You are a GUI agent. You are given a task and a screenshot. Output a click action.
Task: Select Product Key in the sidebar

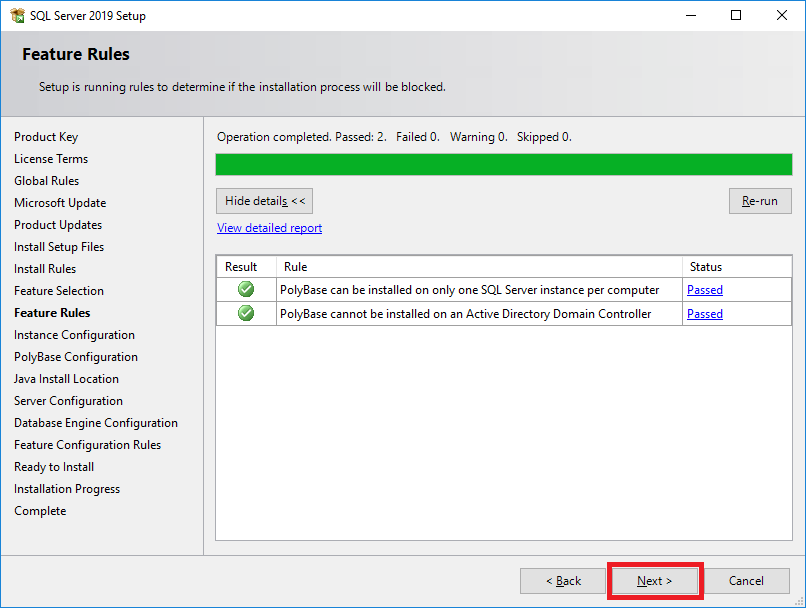coord(47,136)
